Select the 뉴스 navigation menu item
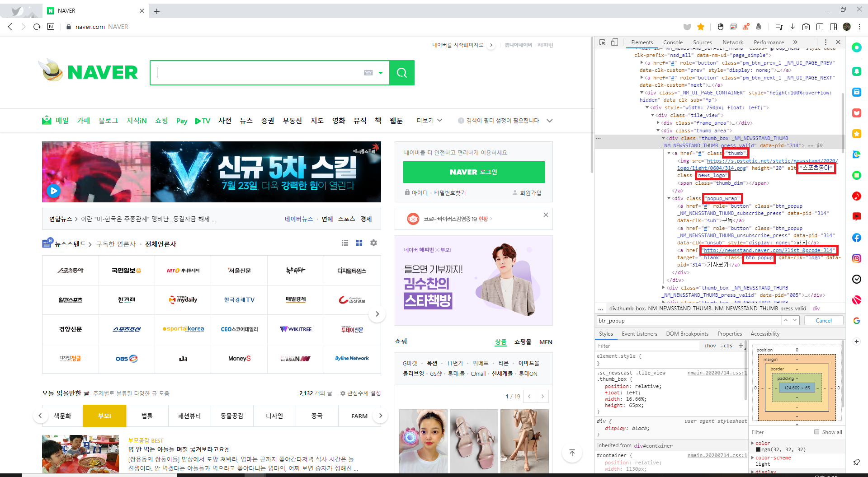 (246, 121)
